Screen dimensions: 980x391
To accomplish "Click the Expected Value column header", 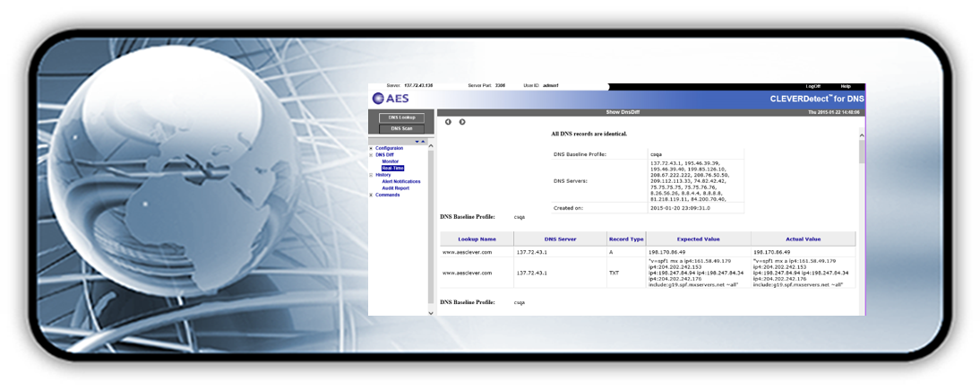I will click(x=698, y=239).
